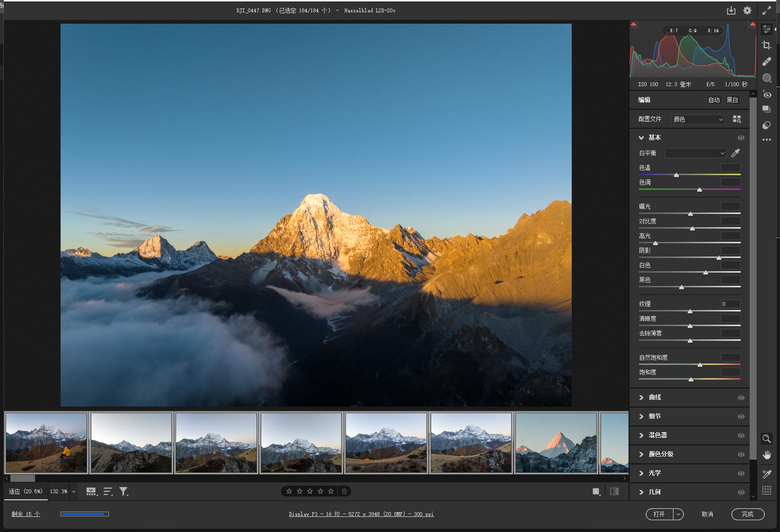This screenshot has width=780, height=532.
Task: Open the 配置文件 profile dropdown
Action: (x=698, y=119)
